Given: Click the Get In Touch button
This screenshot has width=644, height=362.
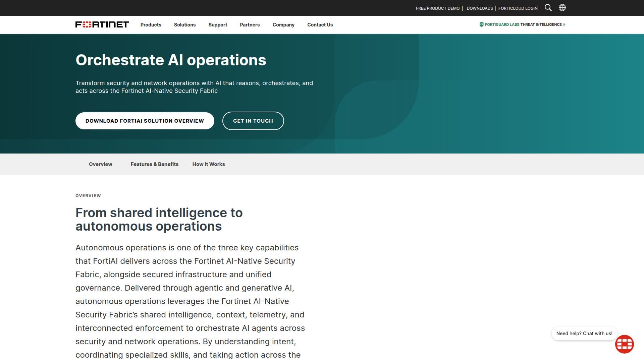Looking at the screenshot, I should (x=253, y=121).
